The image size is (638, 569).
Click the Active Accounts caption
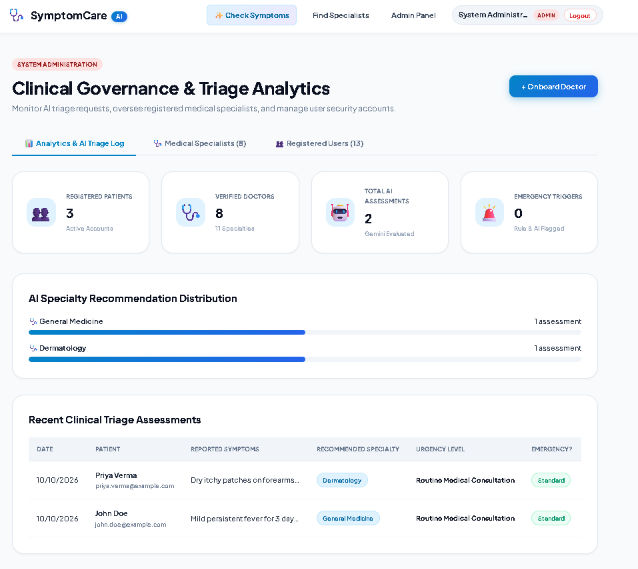90,228
